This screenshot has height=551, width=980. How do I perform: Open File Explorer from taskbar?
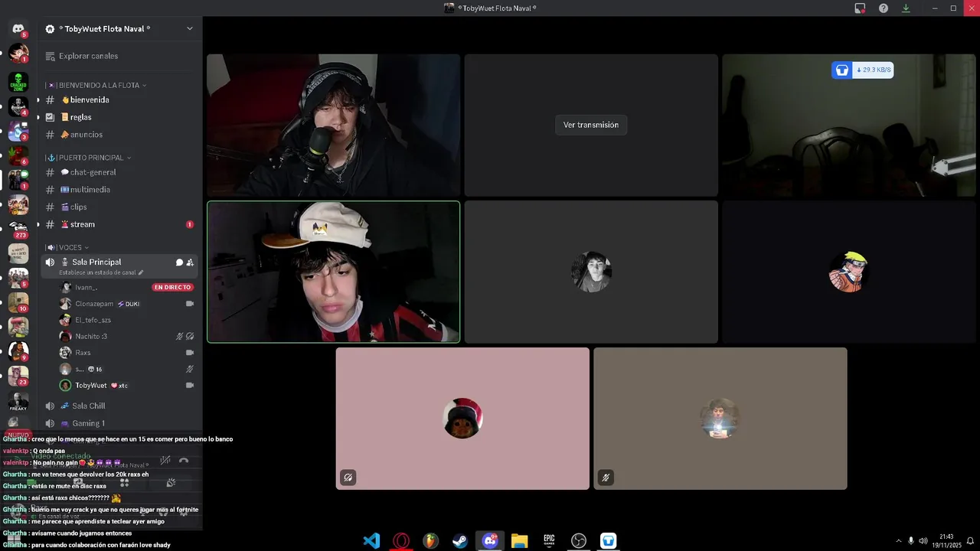pos(520,541)
